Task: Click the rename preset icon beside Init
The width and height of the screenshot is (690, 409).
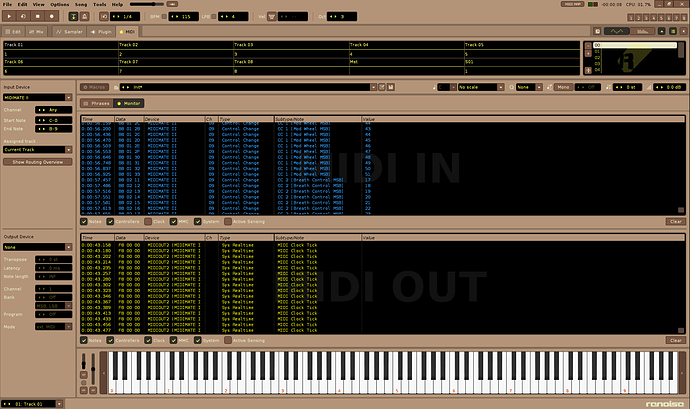Action: pyautogui.click(x=382, y=87)
